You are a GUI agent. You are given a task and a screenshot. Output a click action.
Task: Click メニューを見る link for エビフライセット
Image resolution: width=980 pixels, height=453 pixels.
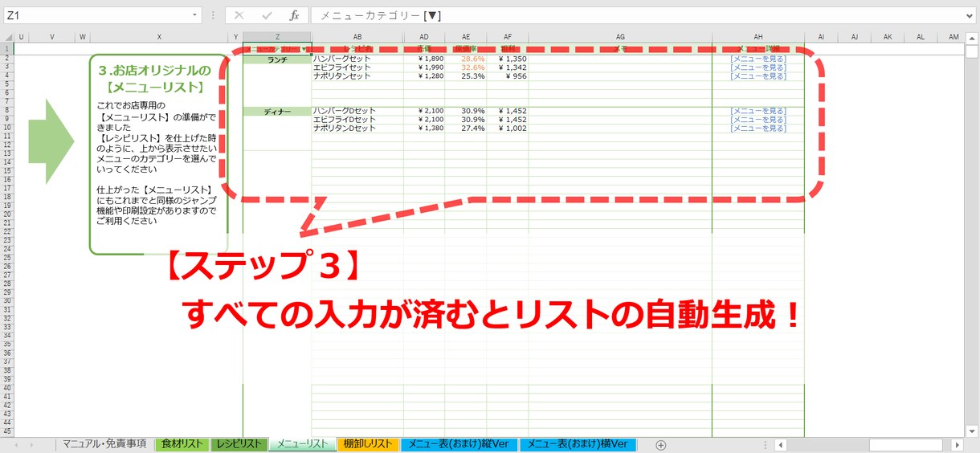point(757,67)
